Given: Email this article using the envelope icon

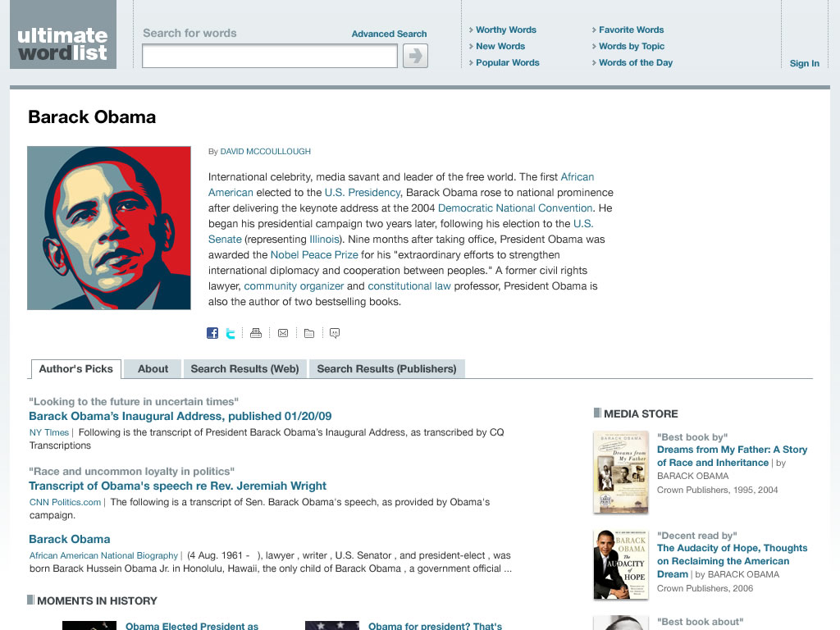Looking at the screenshot, I should tap(283, 333).
